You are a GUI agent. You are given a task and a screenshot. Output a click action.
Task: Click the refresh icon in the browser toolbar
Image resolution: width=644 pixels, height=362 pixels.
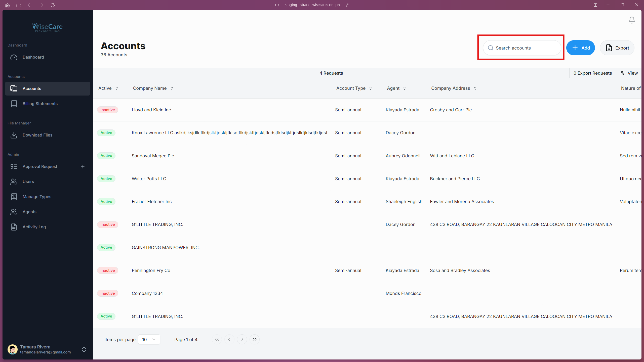pyautogui.click(x=53, y=5)
